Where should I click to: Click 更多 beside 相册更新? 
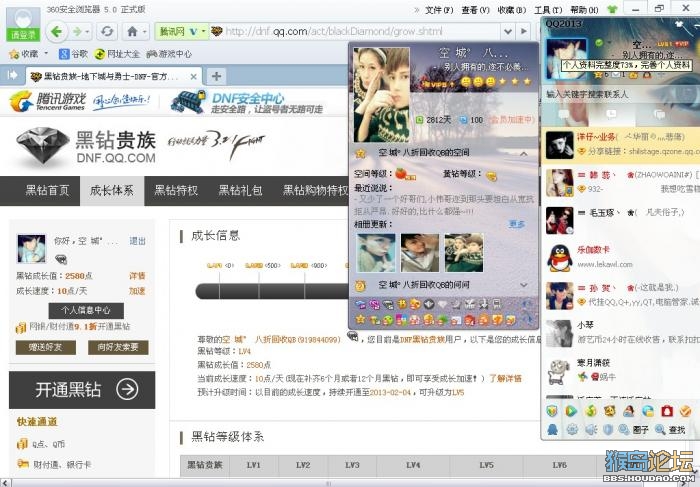[x=517, y=224]
